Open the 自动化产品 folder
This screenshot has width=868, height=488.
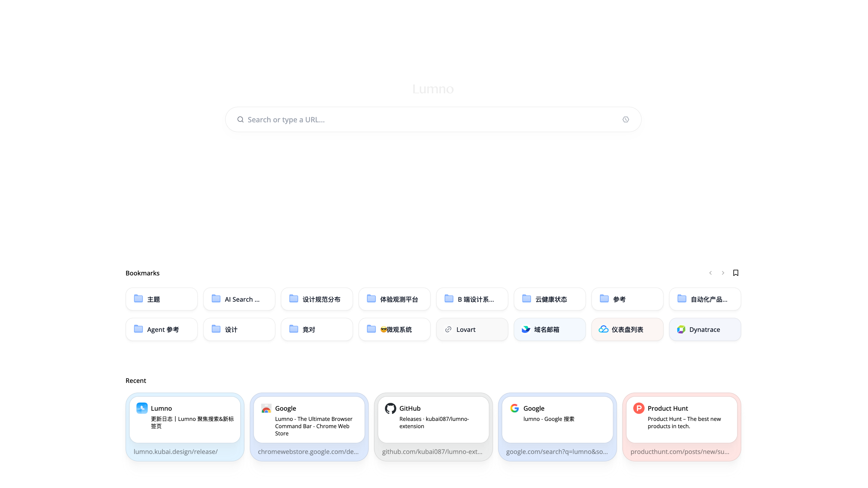[705, 299]
